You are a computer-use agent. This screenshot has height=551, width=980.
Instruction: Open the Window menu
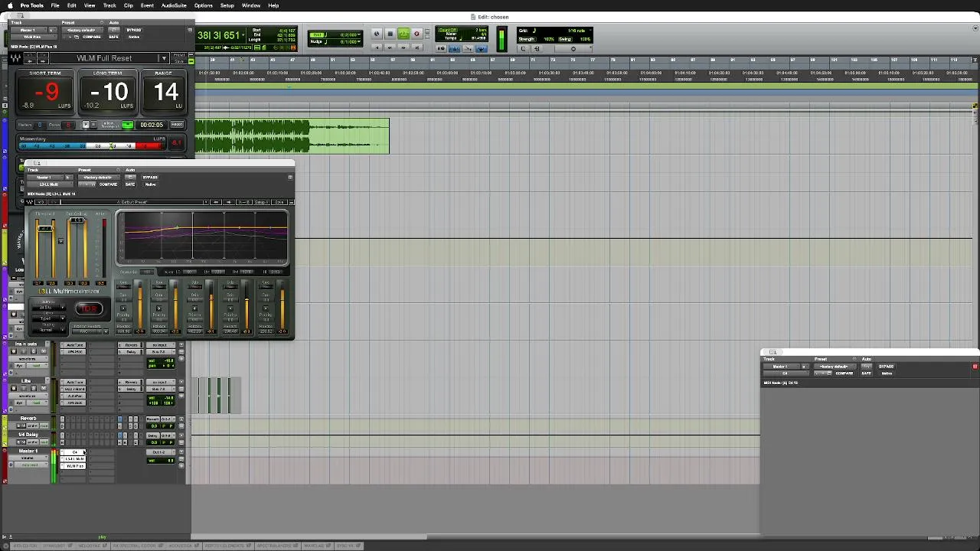tap(251, 5)
